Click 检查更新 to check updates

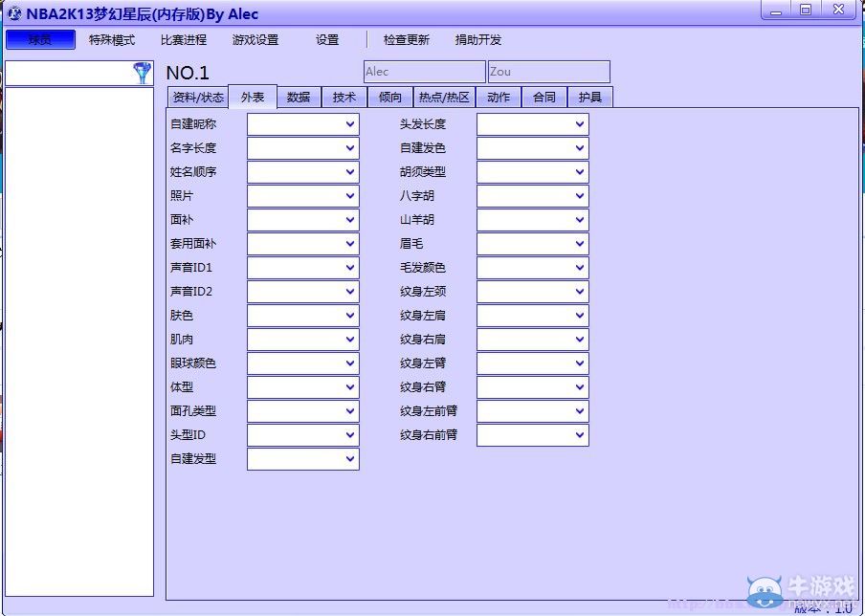(x=407, y=40)
